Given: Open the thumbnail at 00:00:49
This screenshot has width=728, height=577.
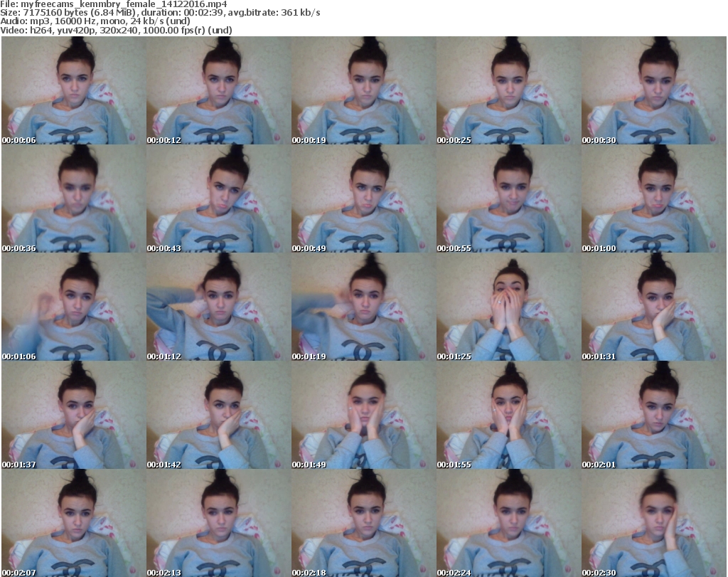Looking at the screenshot, I should [363, 198].
